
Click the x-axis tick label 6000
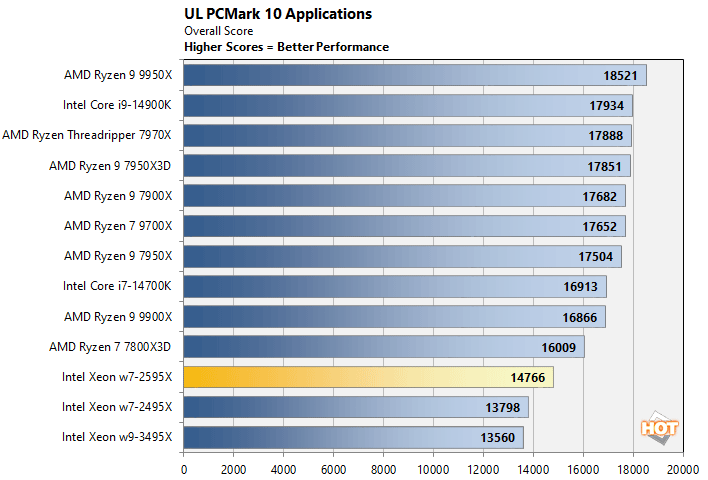click(x=333, y=470)
